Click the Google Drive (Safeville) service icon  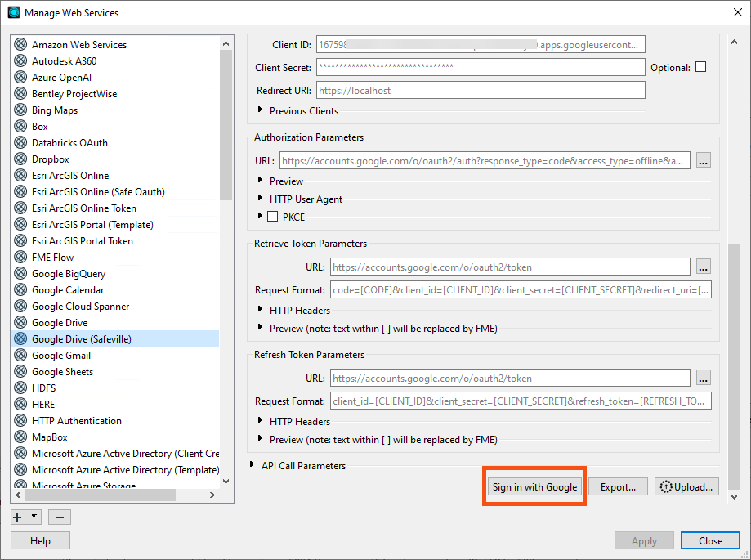(x=20, y=338)
